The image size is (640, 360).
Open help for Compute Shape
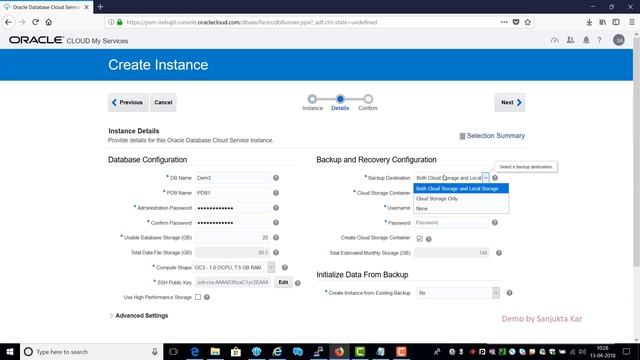pos(285,267)
